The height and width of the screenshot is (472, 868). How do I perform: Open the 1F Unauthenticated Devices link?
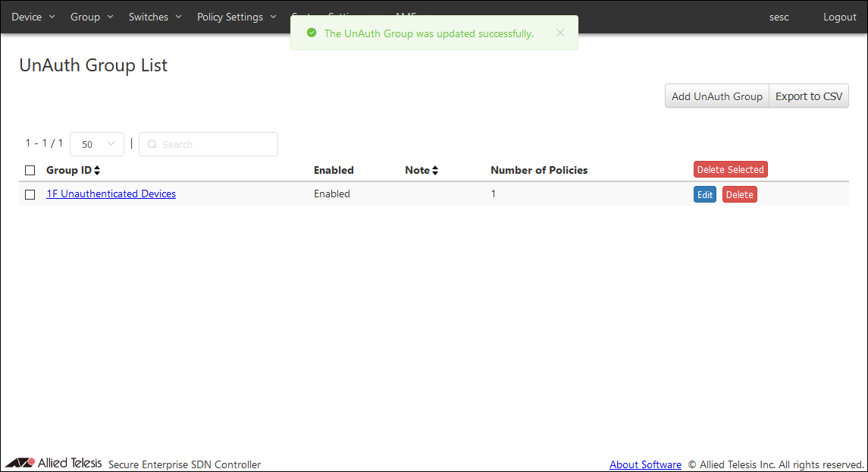tap(111, 194)
